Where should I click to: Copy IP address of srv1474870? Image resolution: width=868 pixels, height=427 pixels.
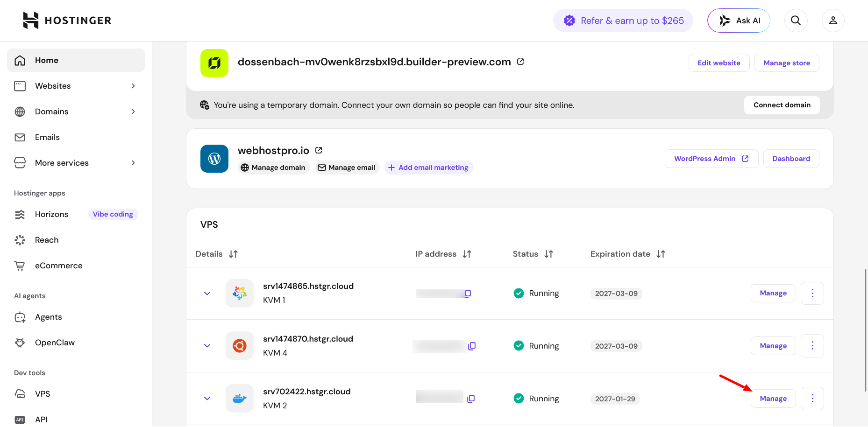pos(472,346)
